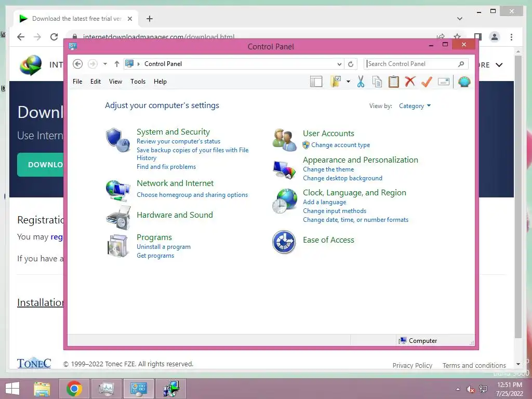Click the folder options icon in toolbar
The height and width of the screenshot is (399, 532).
coord(336,82)
